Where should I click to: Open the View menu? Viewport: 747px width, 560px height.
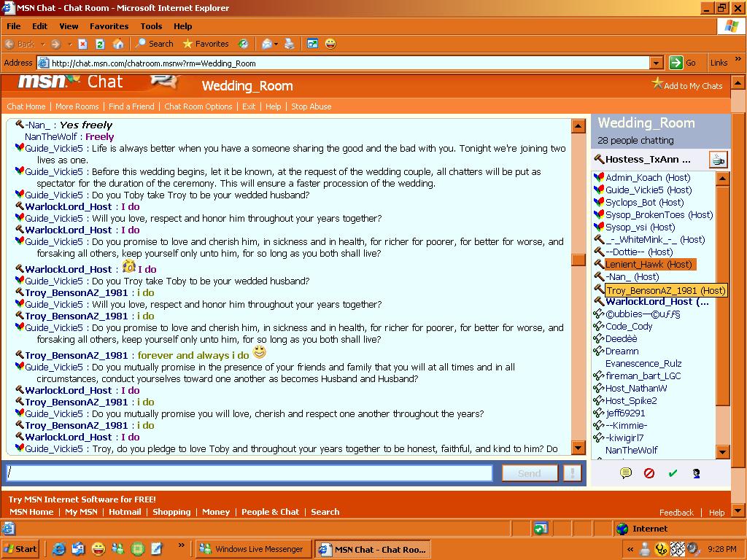click(69, 26)
